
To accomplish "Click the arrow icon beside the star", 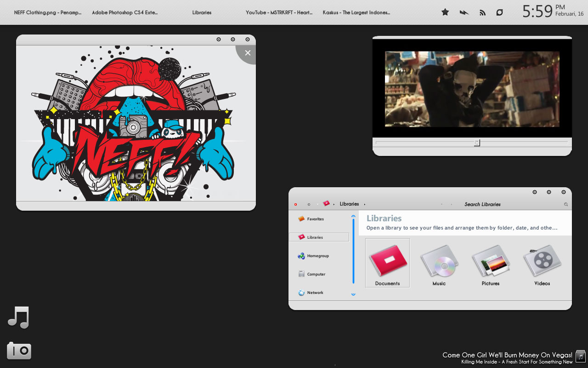I will (464, 12).
